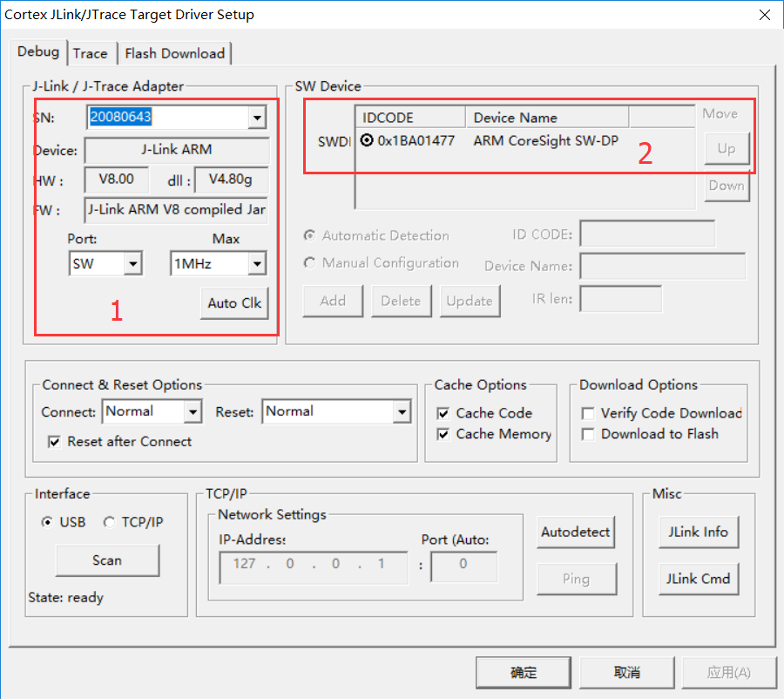The height and width of the screenshot is (699, 784).
Task: Click the HW version V8.00 field
Action: point(117,180)
